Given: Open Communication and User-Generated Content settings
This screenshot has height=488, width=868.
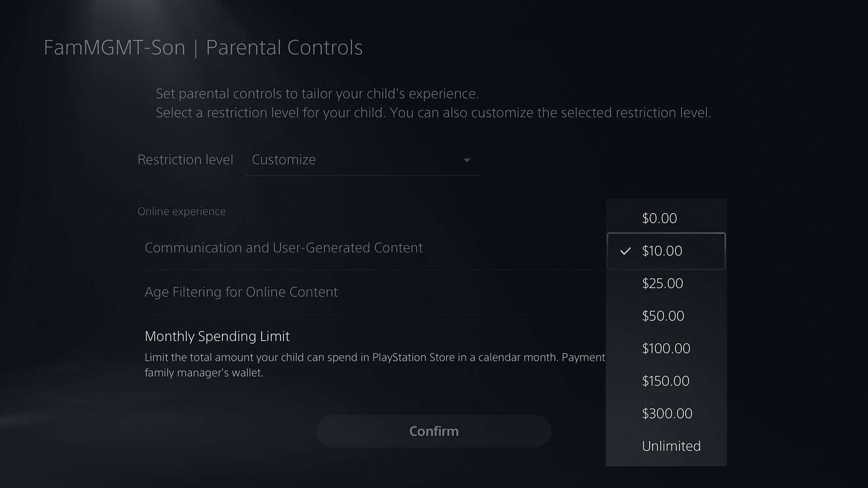Looking at the screenshot, I should 283,248.
